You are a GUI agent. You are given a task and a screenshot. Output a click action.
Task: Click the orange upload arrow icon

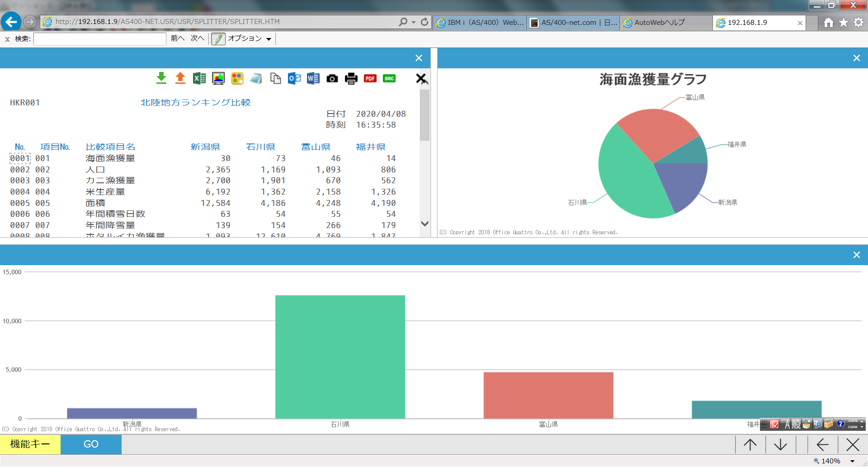point(180,78)
